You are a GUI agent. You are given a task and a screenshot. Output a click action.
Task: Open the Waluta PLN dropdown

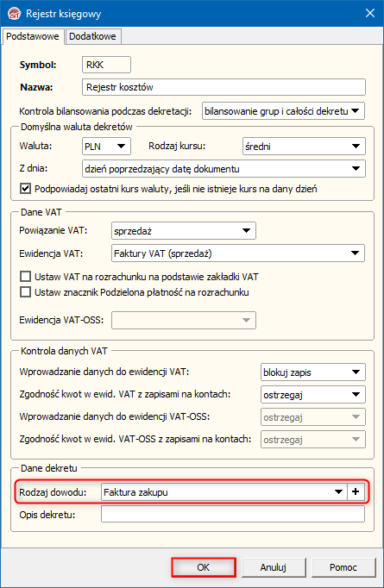pos(106,147)
